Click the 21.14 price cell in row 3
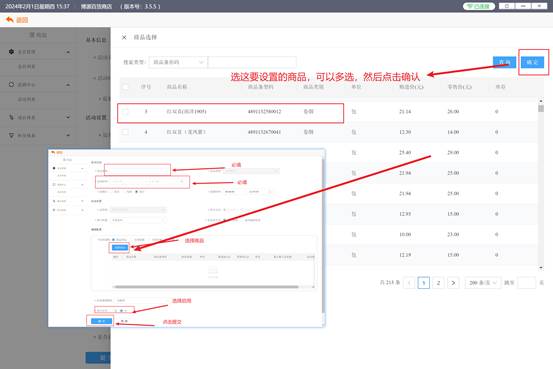 (405, 112)
